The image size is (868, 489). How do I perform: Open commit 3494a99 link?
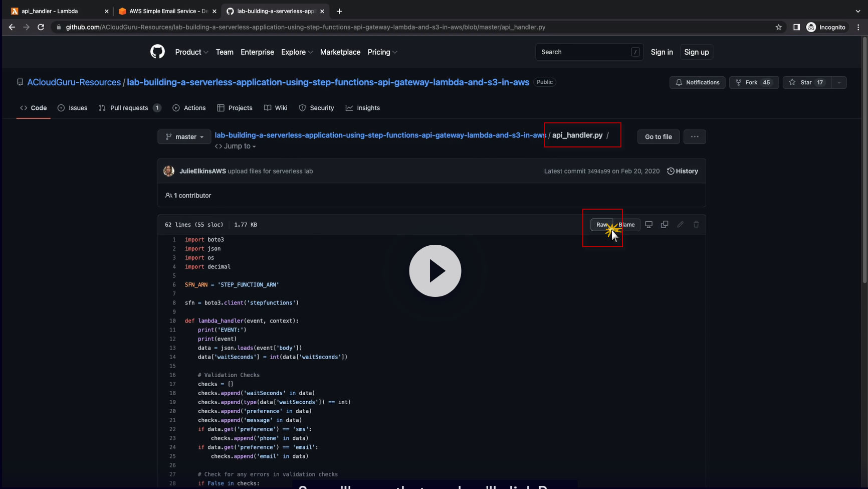[x=599, y=172]
